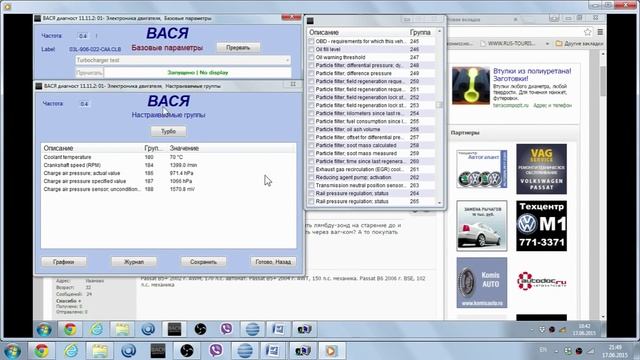Open Windows Media Player in the taskbar
The width and height of the screenshot is (640, 360).
click(331, 351)
